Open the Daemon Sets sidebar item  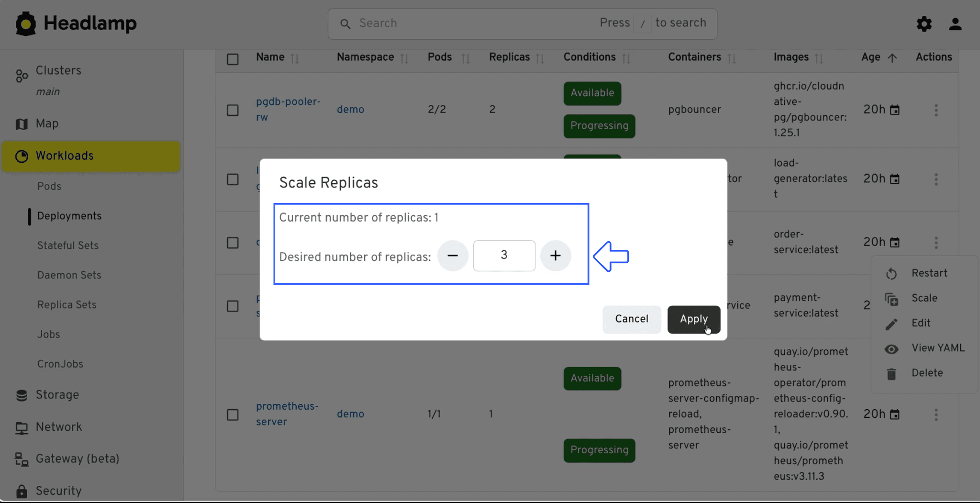point(69,276)
